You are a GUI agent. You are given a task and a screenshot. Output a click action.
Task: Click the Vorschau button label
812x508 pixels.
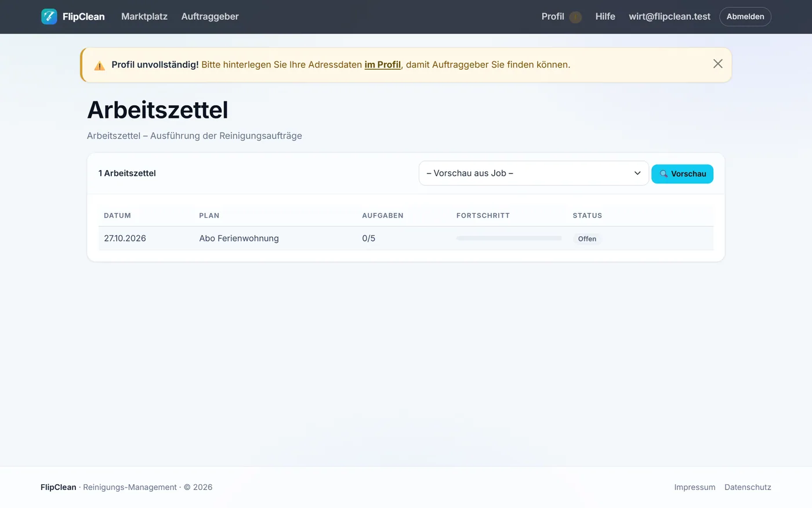(x=688, y=174)
